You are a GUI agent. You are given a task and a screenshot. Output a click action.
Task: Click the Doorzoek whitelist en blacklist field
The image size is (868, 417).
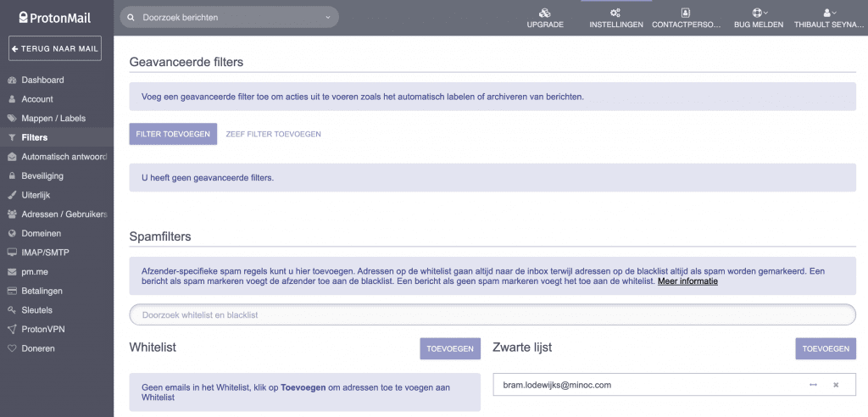click(x=492, y=315)
